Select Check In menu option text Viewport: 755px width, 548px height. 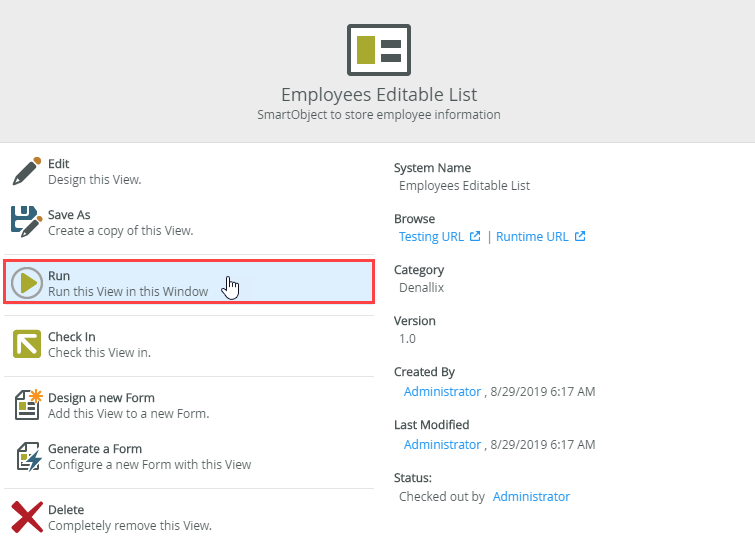point(72,337)
